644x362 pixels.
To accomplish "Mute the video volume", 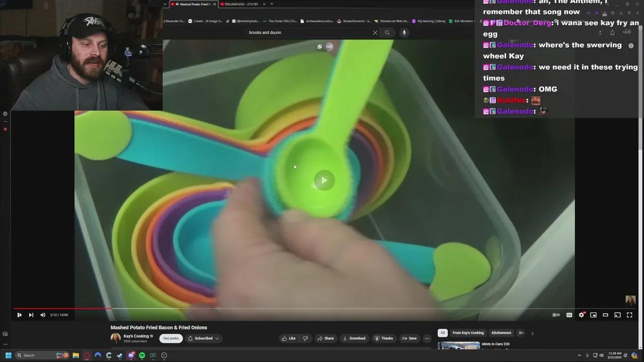I will pos(43,315).
